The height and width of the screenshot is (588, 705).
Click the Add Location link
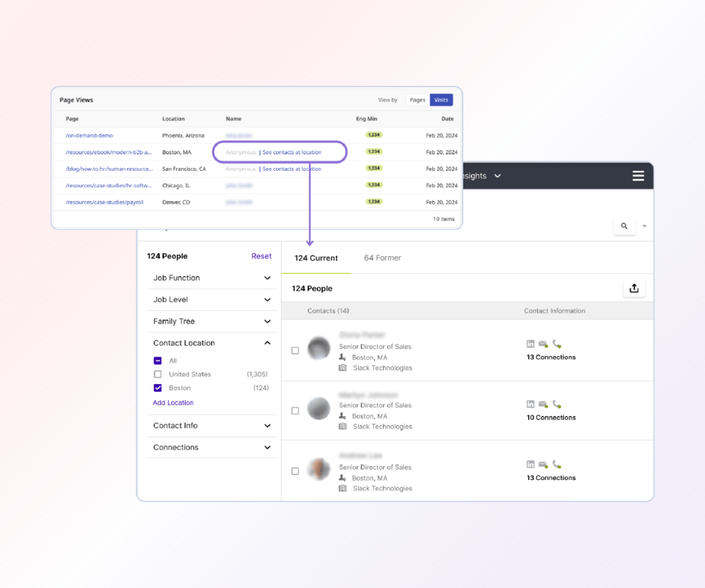point(173,403)
